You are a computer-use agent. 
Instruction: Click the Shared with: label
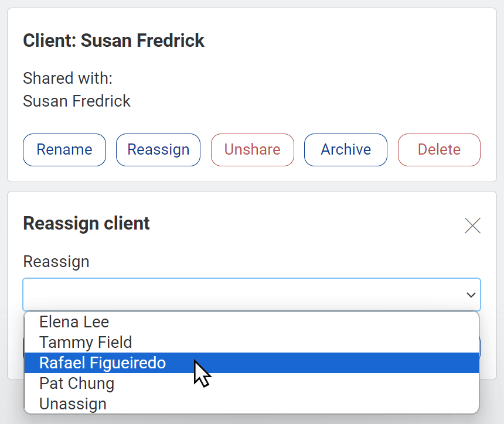click(68, 78)
